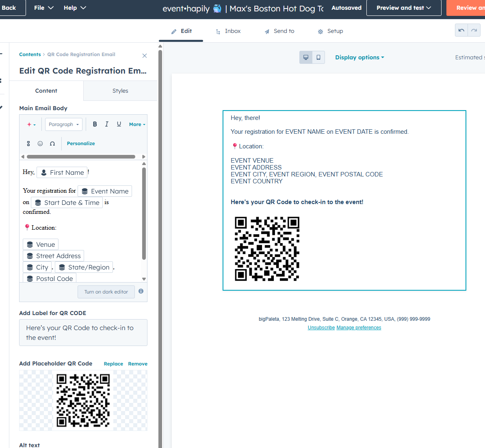Click the QR code label text field
Screen dimensions: 485x448
pos(83,333)
